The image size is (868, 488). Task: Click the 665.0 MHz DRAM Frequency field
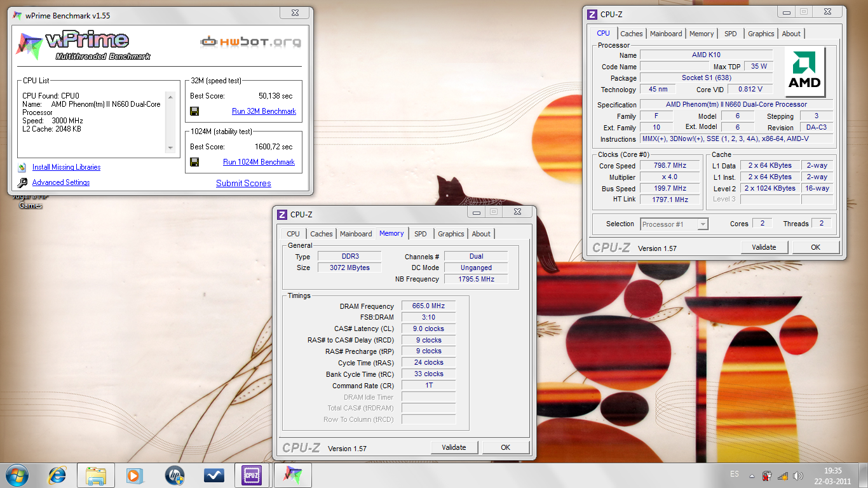[x=428, y=306]
